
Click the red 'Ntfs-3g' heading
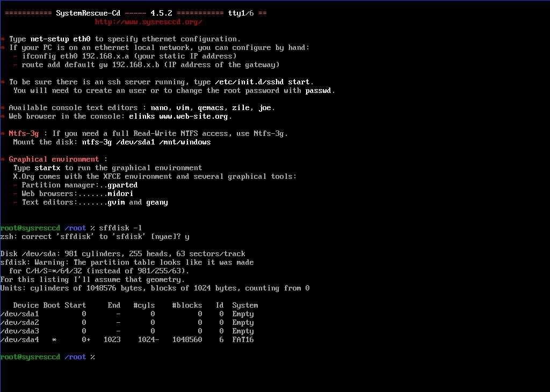tap(24, 134)
